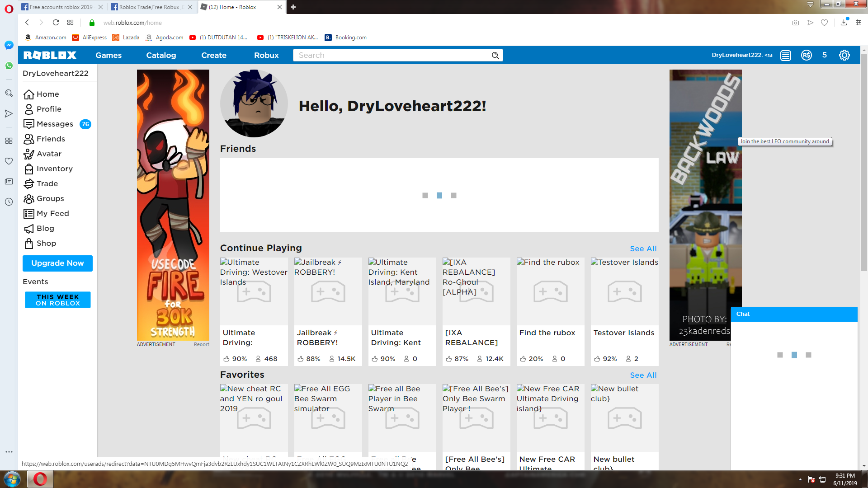Open Roblox settings gear icon
Screen dimensions: 868x488
point(844,55)
